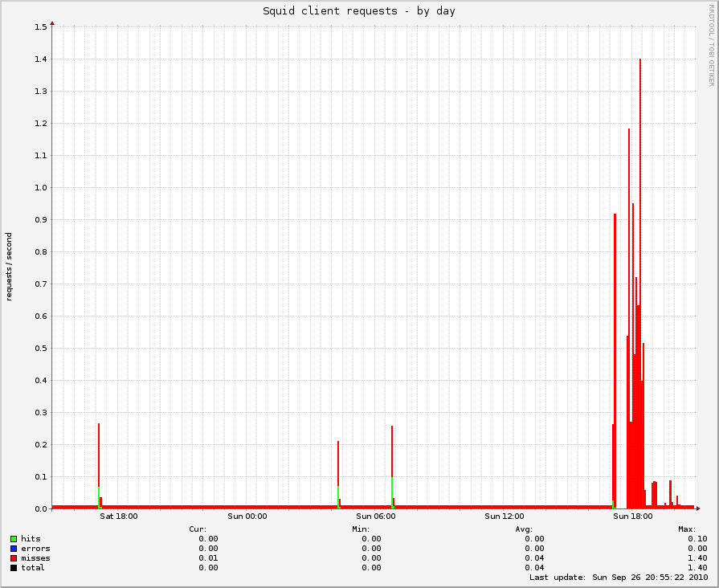Click the hits Max value 0.10
The width and height of the screenshot is (719, 588).
pos(697,539)
